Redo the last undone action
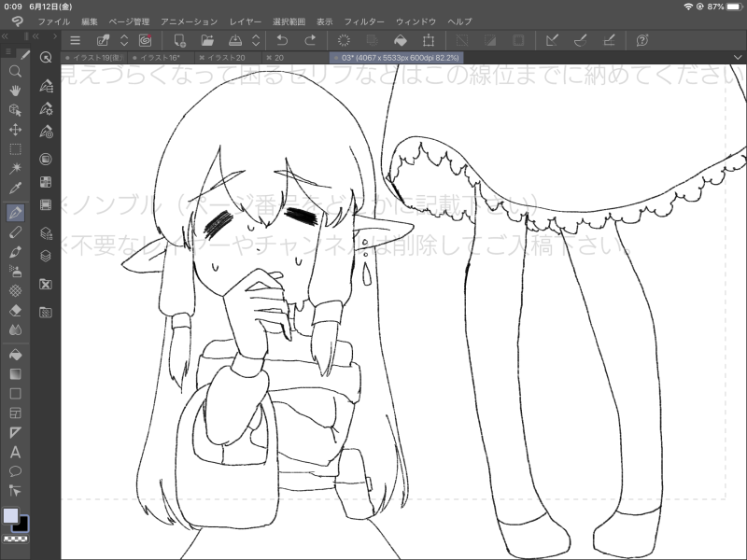Viewport: 747px width, 560px height. 310,40
